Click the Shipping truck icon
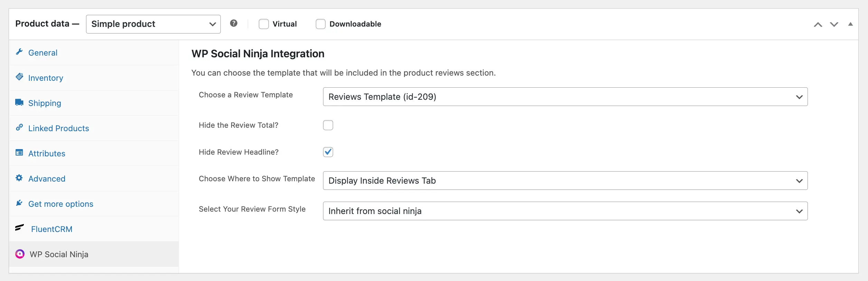 point(19,103)
